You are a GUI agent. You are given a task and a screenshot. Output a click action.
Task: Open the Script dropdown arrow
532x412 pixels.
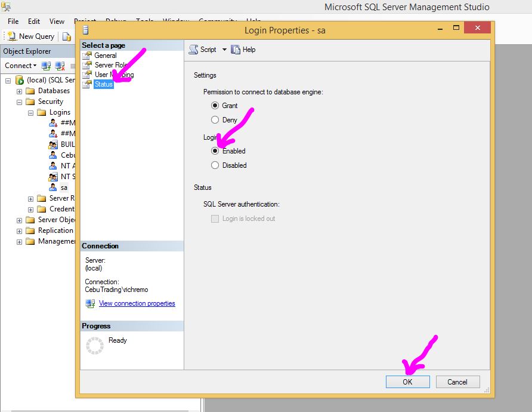pos(224,50)
